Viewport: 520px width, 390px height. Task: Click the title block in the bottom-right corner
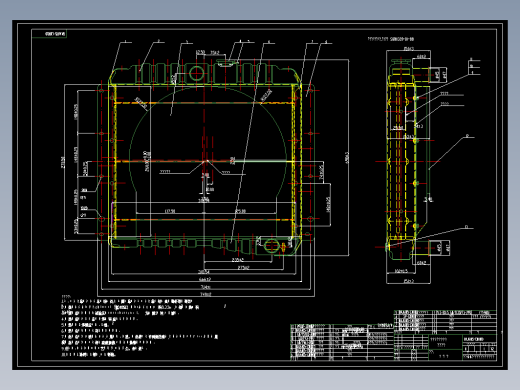coord(446,335)
